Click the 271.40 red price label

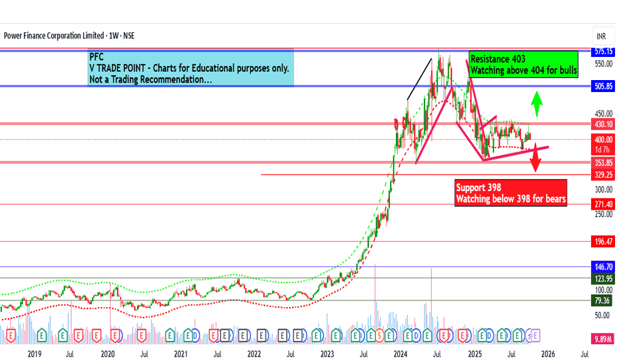[x=603, y=205]
